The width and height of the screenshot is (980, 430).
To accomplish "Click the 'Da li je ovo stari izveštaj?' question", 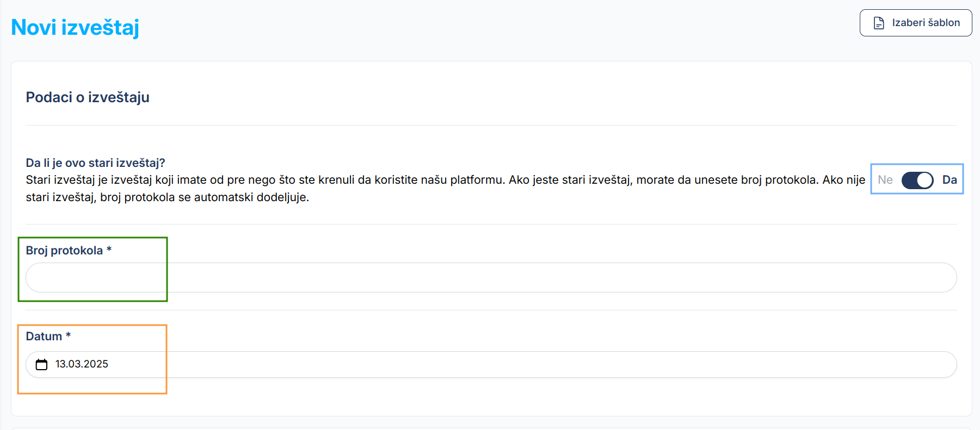I will [95, 163].
